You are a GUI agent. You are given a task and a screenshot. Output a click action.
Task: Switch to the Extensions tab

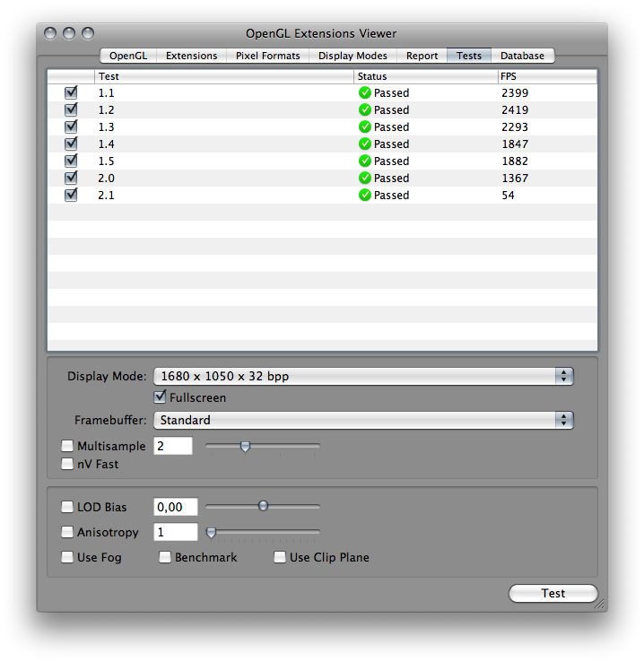click(x=192, y=56)
